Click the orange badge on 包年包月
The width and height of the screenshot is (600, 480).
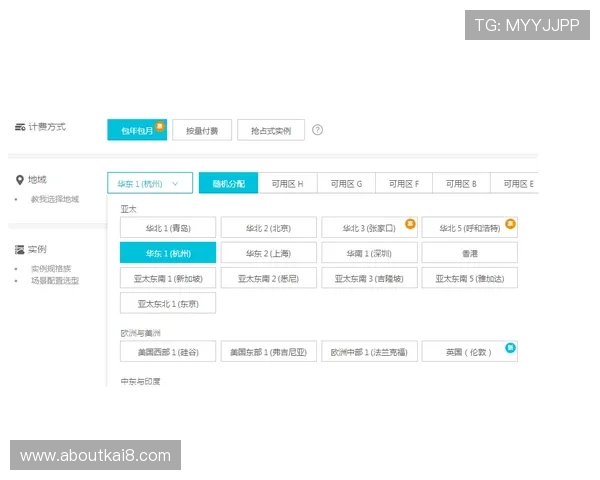160,126
